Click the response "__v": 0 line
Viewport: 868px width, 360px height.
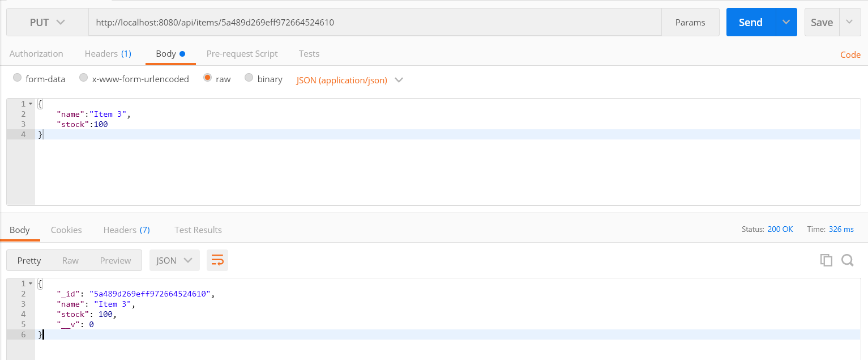coord(75,324)
